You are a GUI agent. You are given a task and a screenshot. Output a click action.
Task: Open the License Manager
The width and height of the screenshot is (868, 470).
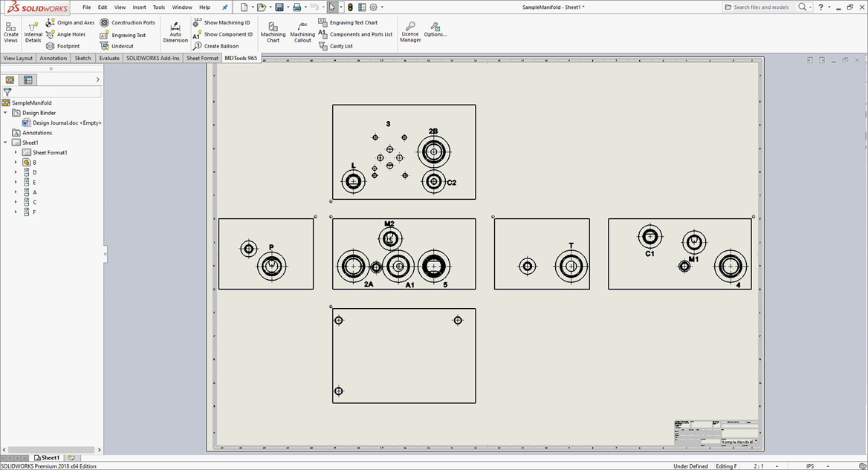point(410,31)
